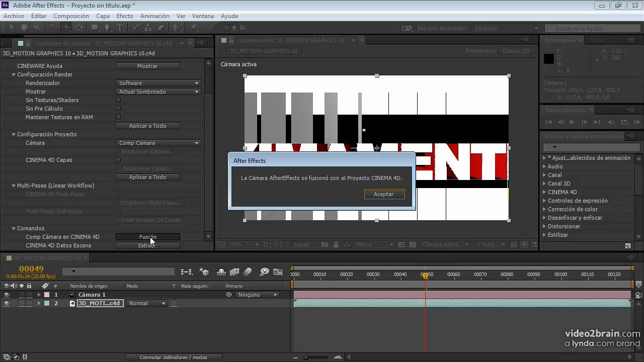Viewport: 644px width, 362px height.
Task: Open the Normal blending mode dropdown
Action: click(147, 303)
